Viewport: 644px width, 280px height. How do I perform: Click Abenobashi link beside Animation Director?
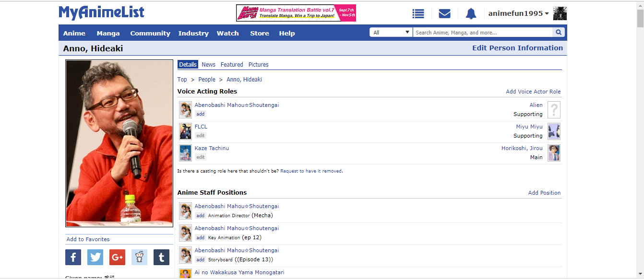[x=237, y=206]
